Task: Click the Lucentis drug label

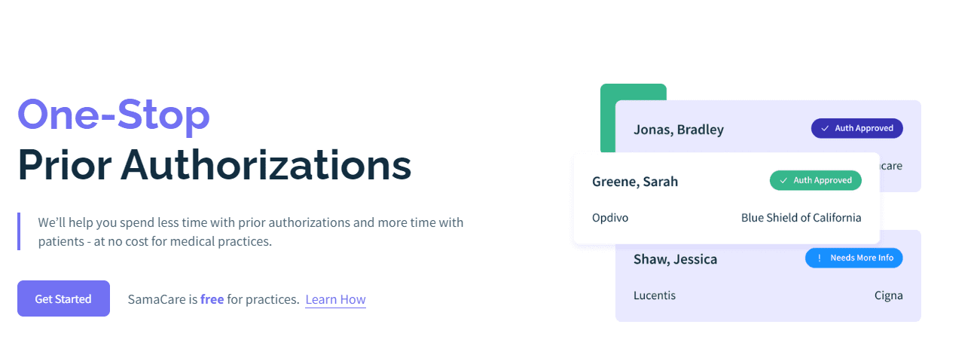Action: [655, 295]
